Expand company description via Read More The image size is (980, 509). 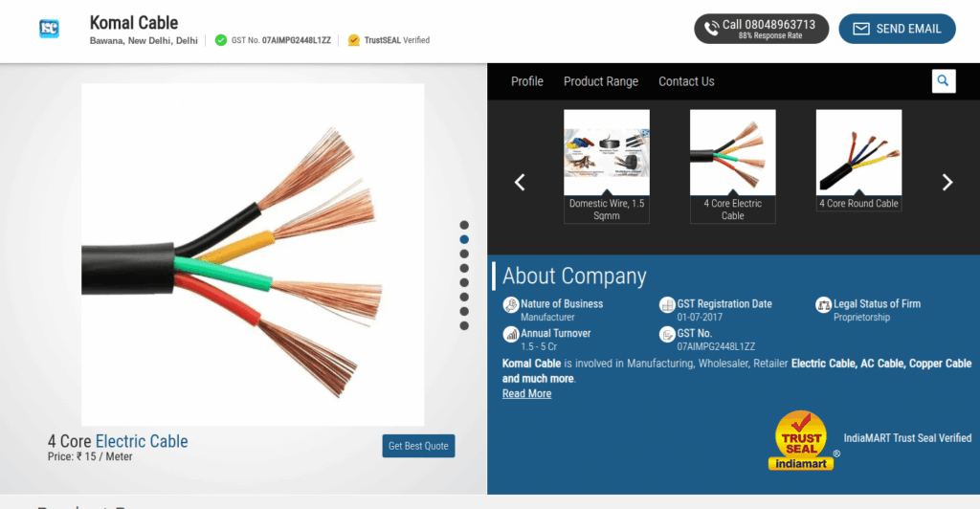pyautogui.click(x=526, y=393)
